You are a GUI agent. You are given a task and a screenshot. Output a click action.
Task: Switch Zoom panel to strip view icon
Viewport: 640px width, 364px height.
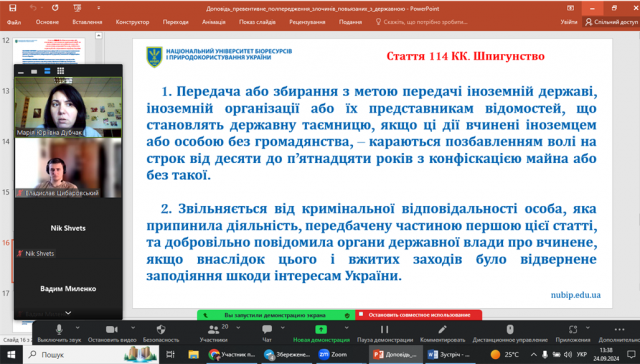pos(47,71)
